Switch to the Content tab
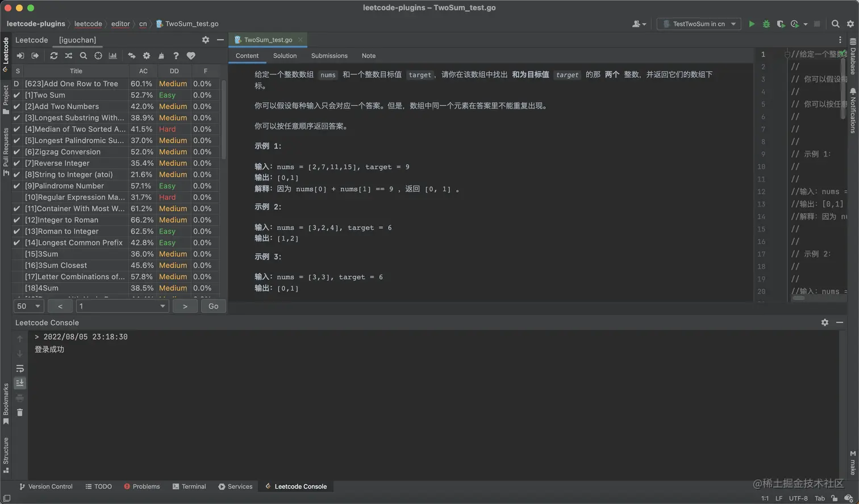 click(247, 56)
